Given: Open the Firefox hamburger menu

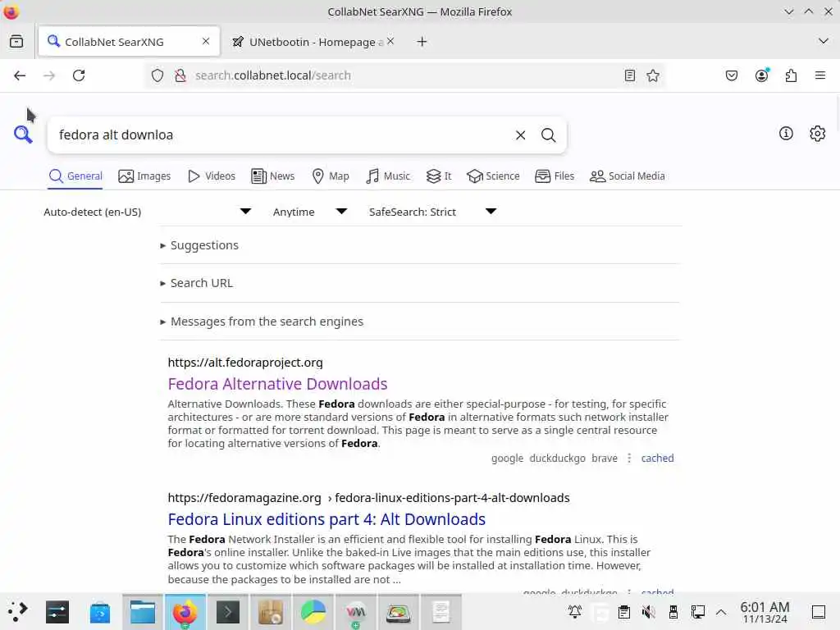Looking at the screenshot, I should click(820, 75).
